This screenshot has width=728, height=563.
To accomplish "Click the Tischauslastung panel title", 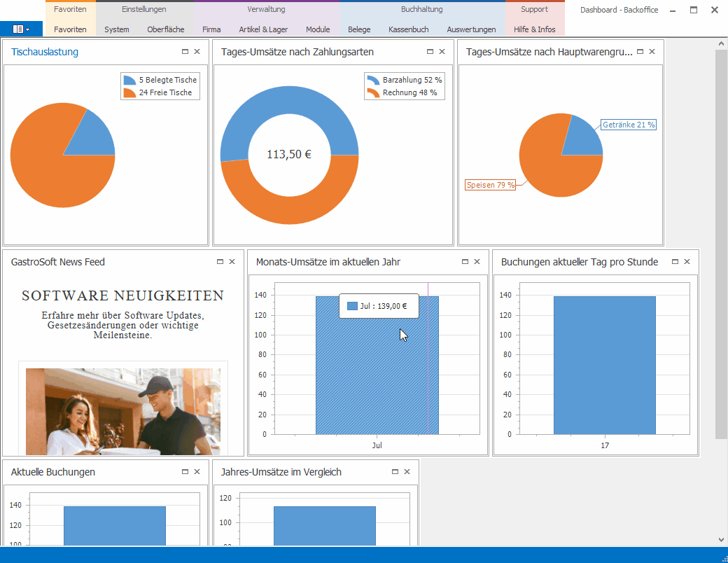I will point(45,52).
